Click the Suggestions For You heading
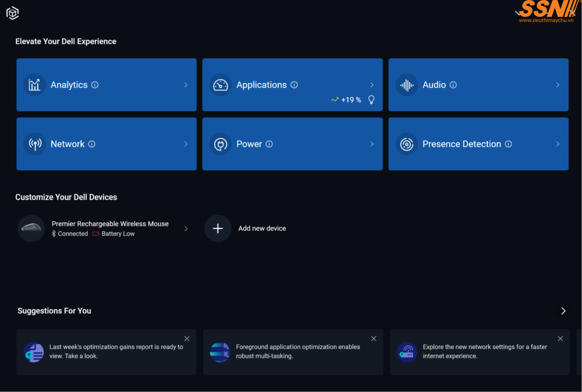The width and height of the screenshot is (582, 392). click(54, 311)
